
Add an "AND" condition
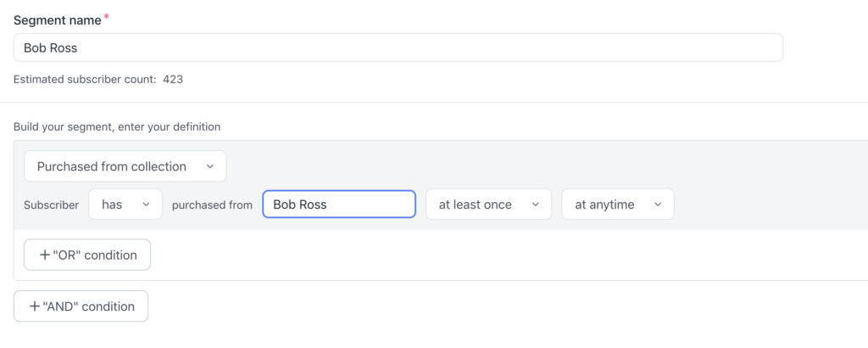81,306
